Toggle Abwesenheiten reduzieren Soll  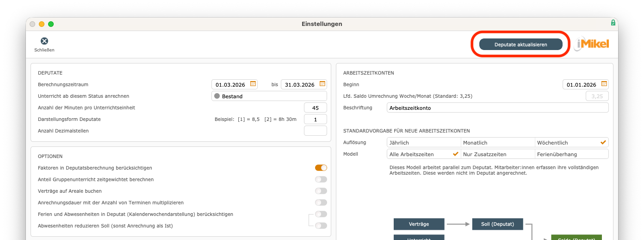[x=321, y=226]
